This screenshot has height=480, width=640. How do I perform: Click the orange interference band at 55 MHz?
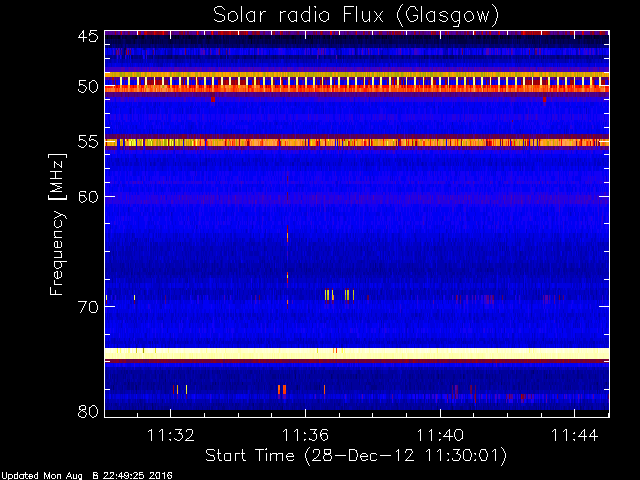357,142
